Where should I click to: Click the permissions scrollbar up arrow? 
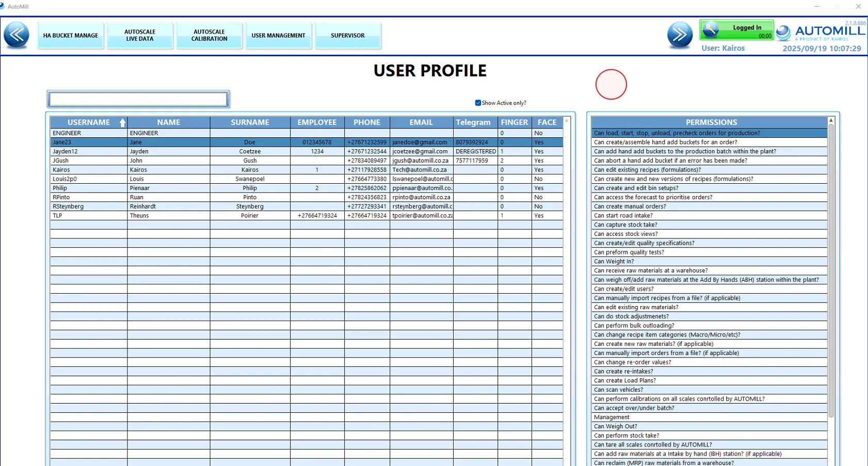point(831,120)
